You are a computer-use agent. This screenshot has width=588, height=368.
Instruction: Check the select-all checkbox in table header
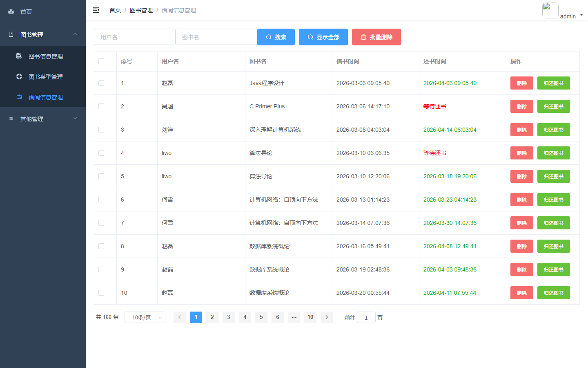(x=101, y=61)
